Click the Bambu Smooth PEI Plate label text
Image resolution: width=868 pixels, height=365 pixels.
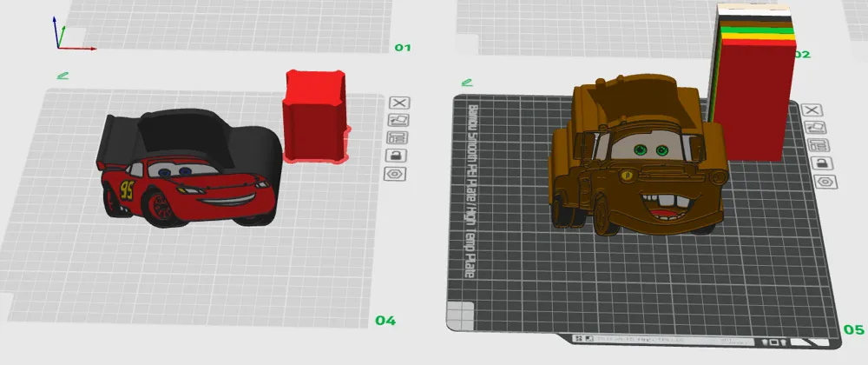point(471,191)
